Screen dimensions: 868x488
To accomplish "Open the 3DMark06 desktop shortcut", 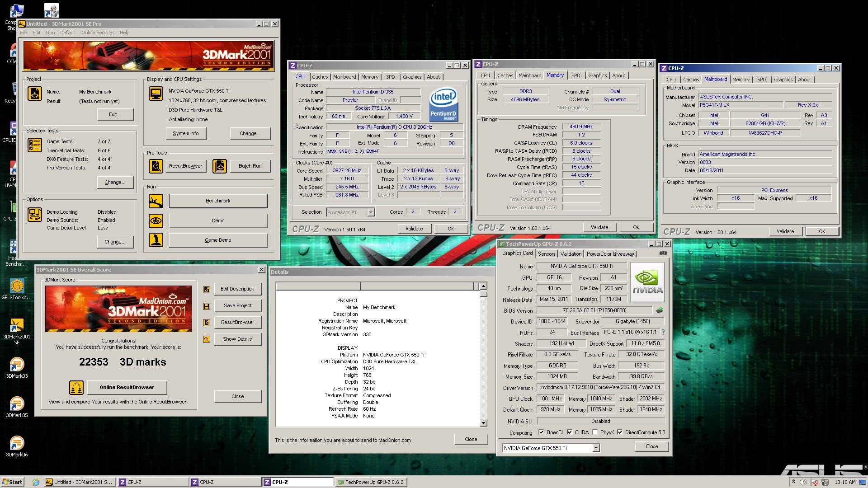I will coord(17,446).
